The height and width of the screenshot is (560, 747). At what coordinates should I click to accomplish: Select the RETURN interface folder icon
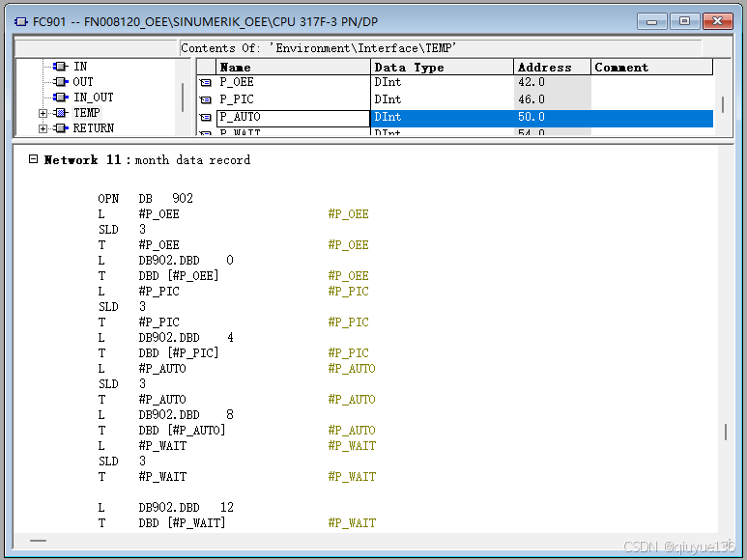coord(61,128)
